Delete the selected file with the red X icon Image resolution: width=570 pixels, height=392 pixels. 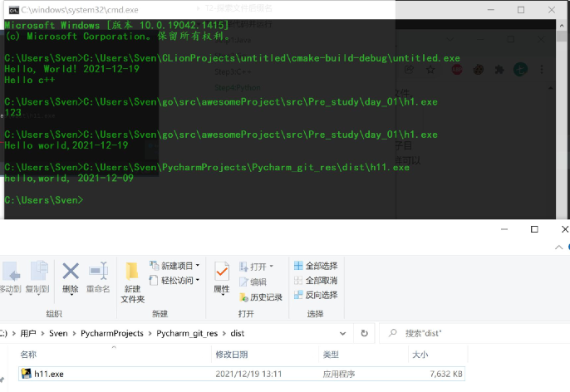[x=71, y=271]
